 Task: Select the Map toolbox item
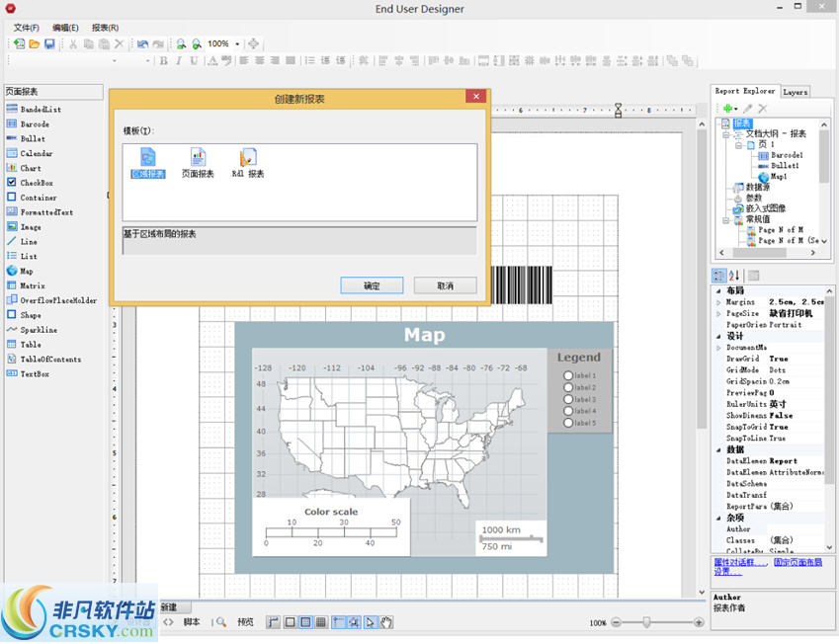click(x=20, y=272)
